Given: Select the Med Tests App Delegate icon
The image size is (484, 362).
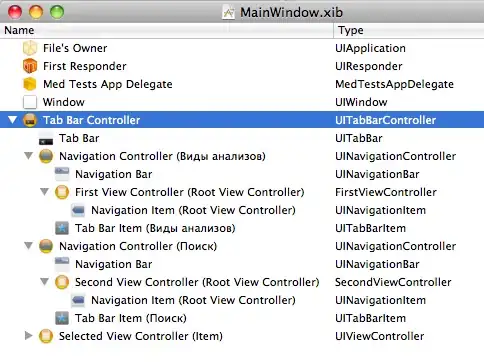Looking at the screenshot, I should pos(30,84).
